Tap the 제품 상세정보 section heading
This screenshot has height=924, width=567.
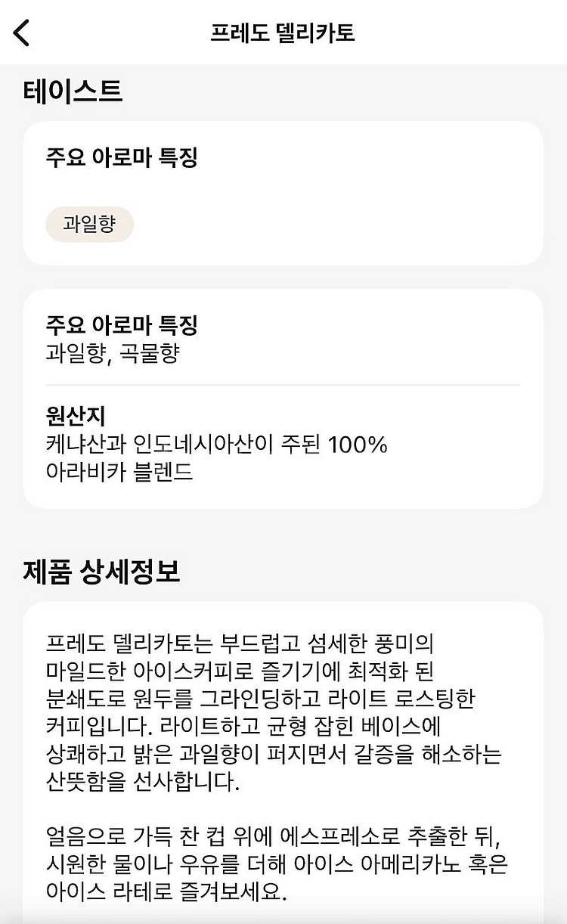click(101, 572)
